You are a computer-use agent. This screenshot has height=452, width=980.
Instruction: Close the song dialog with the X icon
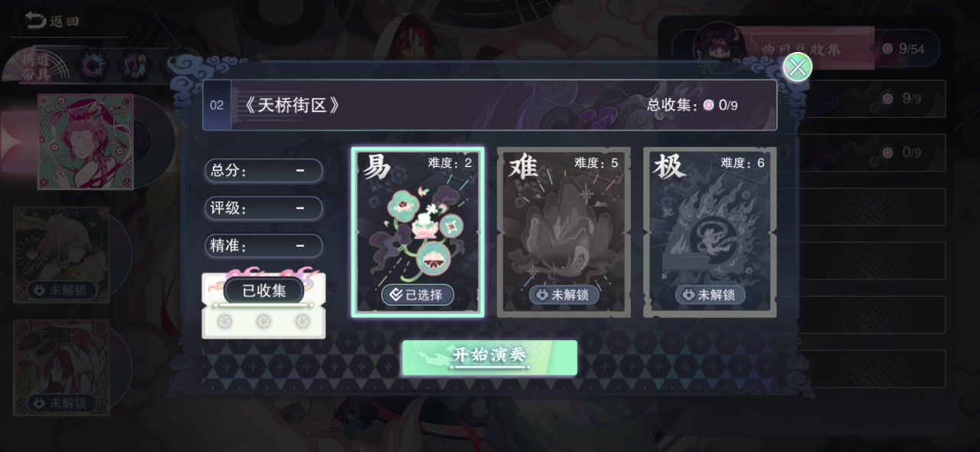(798, 67)
